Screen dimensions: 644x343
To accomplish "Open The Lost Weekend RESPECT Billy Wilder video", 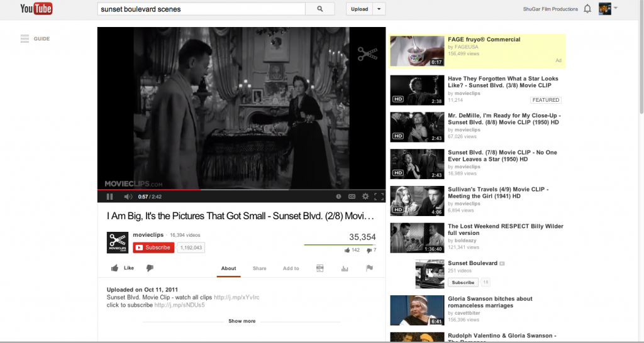I will point(506,229).
